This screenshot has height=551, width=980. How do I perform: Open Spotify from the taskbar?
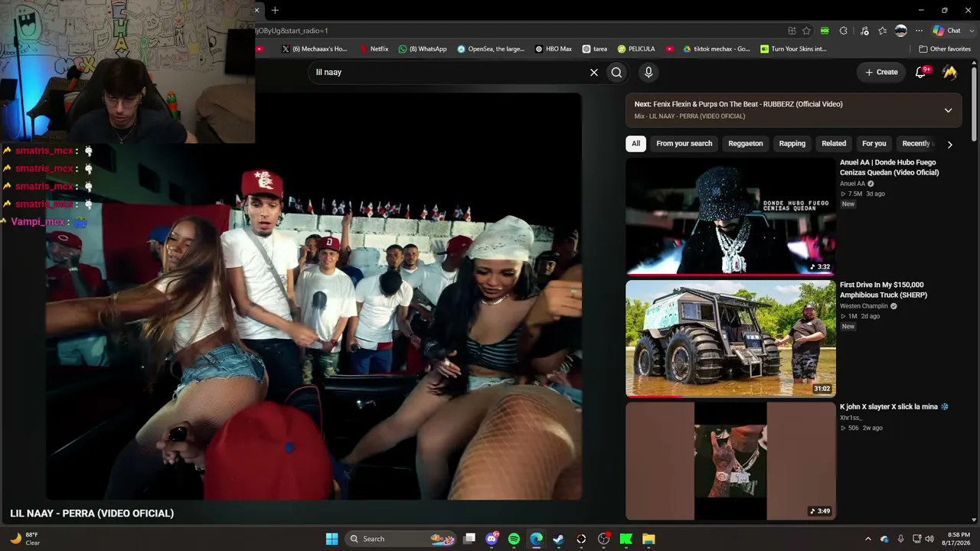click(514, 539)
